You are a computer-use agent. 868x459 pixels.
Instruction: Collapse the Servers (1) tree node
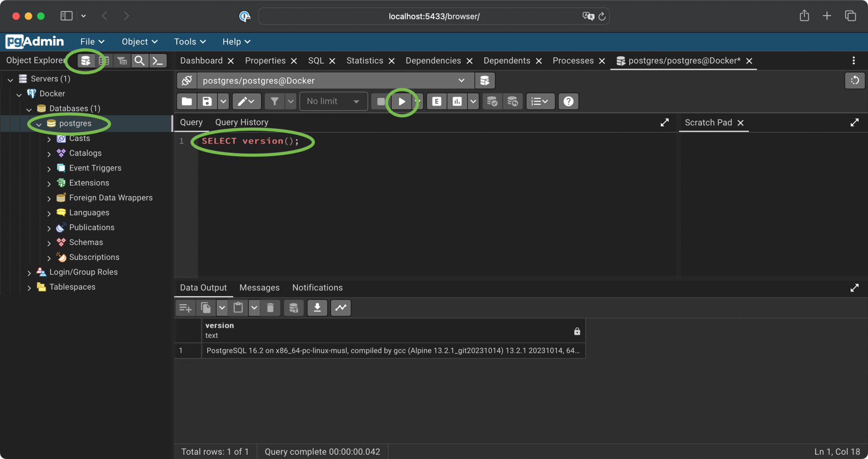(11, 79)
